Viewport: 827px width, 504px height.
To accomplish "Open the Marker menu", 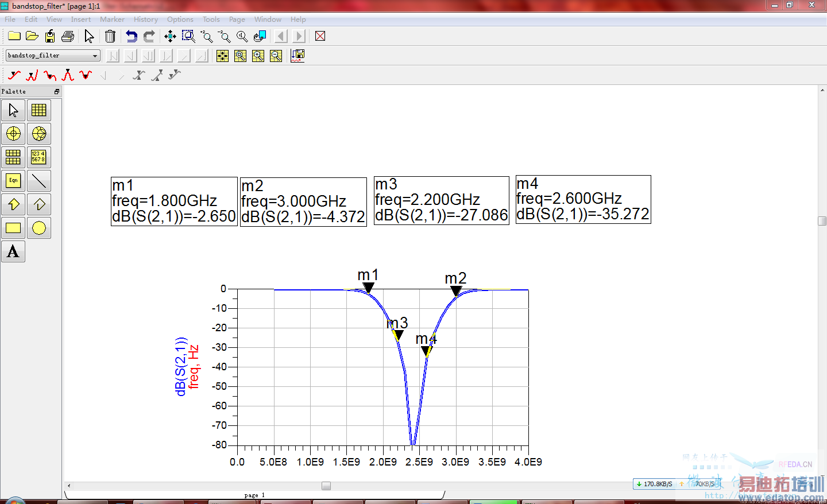I will point(112,20).
